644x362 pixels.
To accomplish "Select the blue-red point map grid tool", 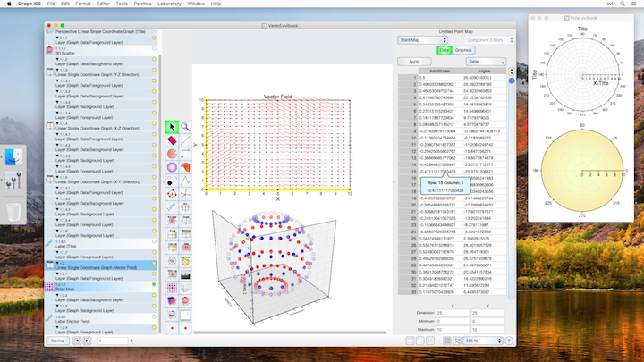I will coord(172,288).
